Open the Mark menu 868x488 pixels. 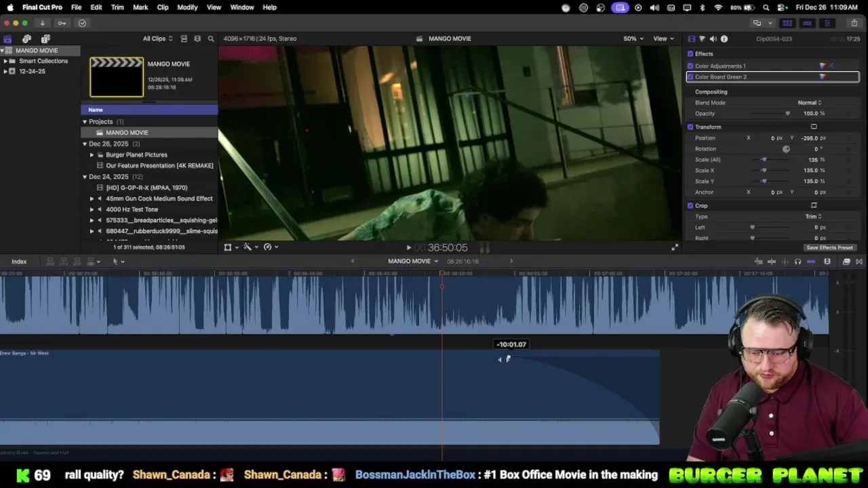tap(140, 7)
